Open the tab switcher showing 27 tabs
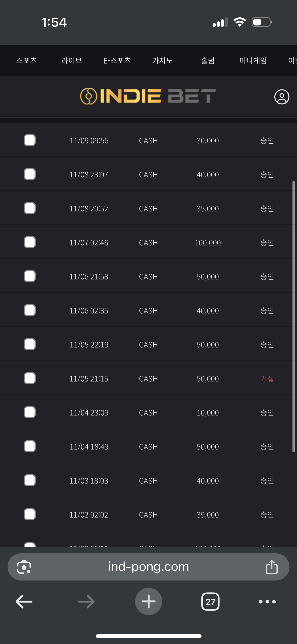The height and width of the screenshot is (644, 297). point(210,602)
